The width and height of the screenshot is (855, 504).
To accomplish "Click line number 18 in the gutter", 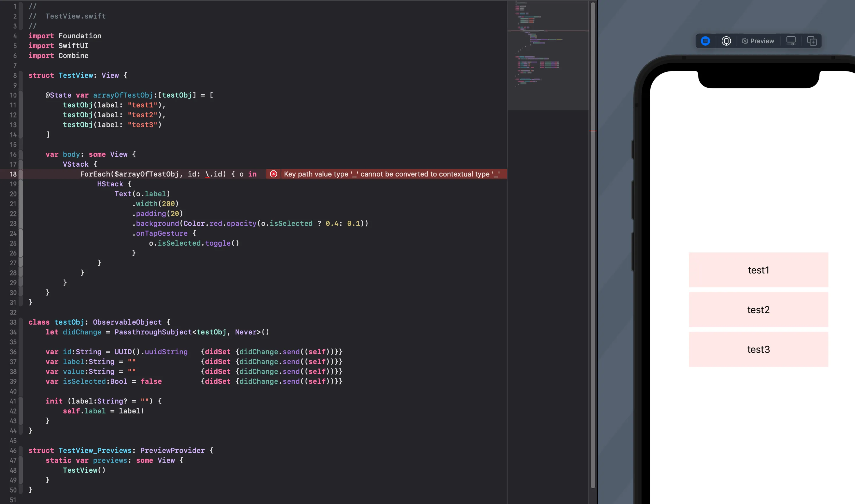I will click(13, 174).
